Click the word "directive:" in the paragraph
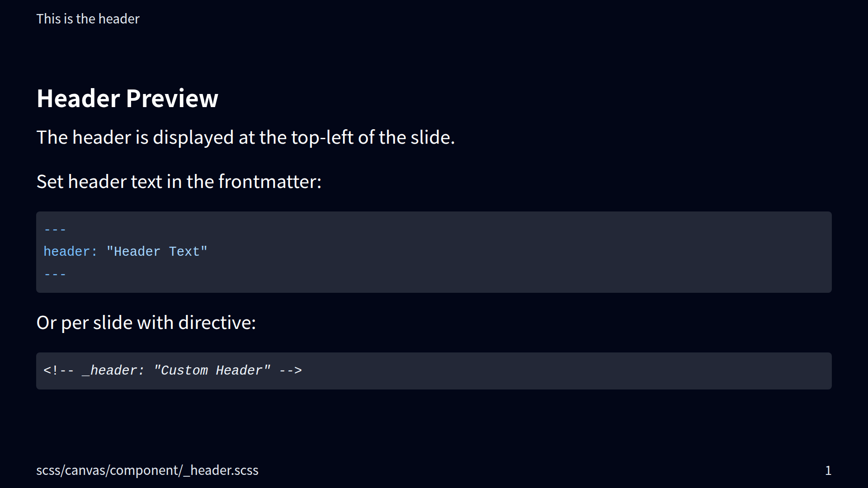The image size is (868, 488). [217, 323]
